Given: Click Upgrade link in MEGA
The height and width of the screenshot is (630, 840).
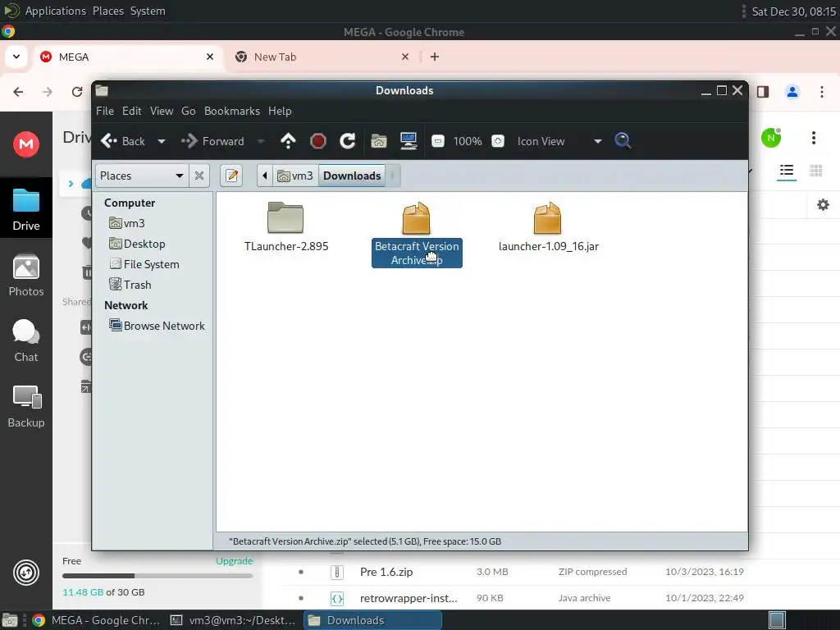Looking at the screenshot, I should click(234, 561).
